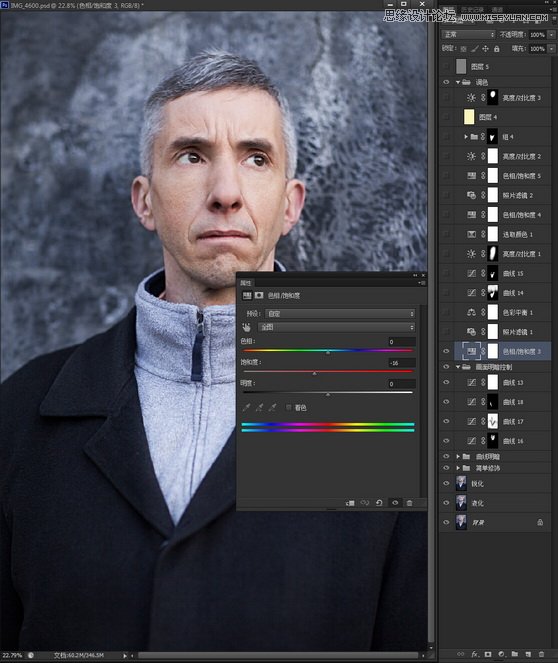Image resolution: width=558 pixels, height=663 pixels.
Task: Select the 属性 Properties tab
Action: [x=246, y=283]
